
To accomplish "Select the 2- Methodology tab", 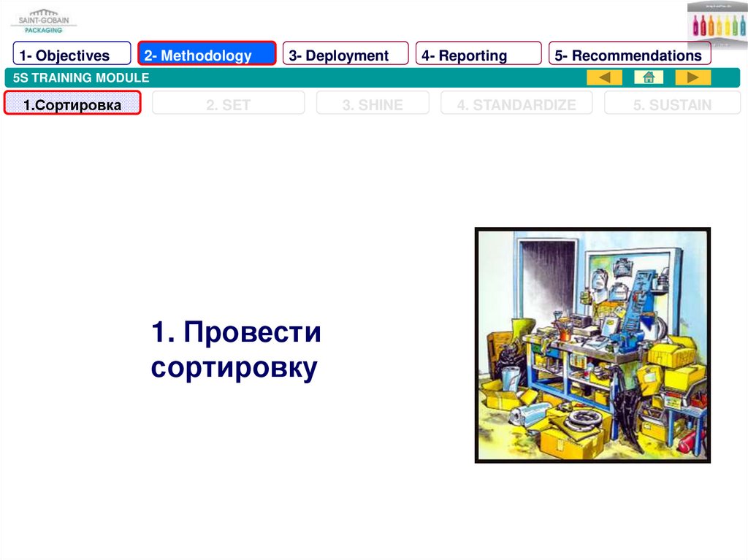I will click(207, 55).
